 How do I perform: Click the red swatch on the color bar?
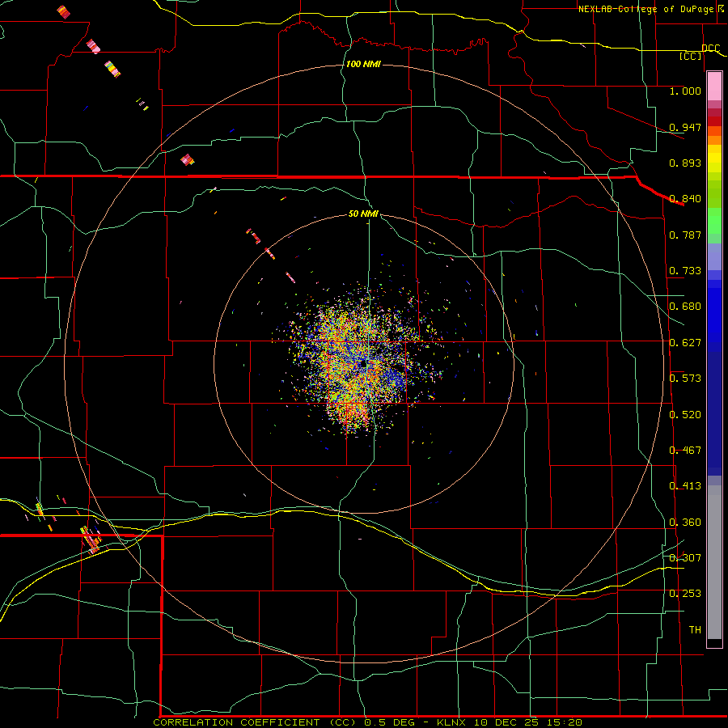714,121
